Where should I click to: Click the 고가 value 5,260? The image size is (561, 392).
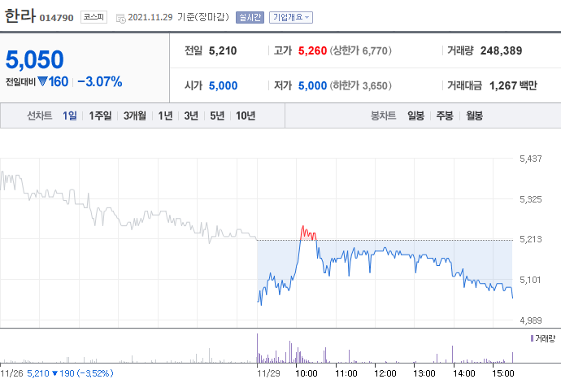click(312, 51)
